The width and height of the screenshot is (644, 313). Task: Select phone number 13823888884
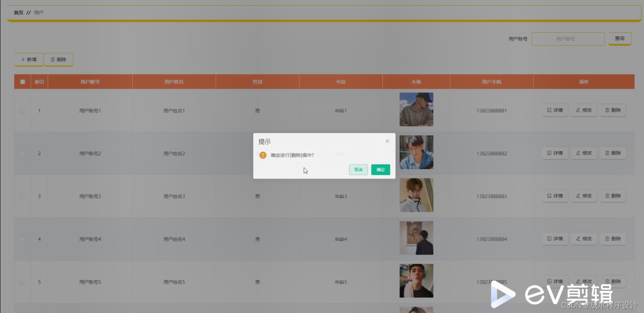[492, 240]
